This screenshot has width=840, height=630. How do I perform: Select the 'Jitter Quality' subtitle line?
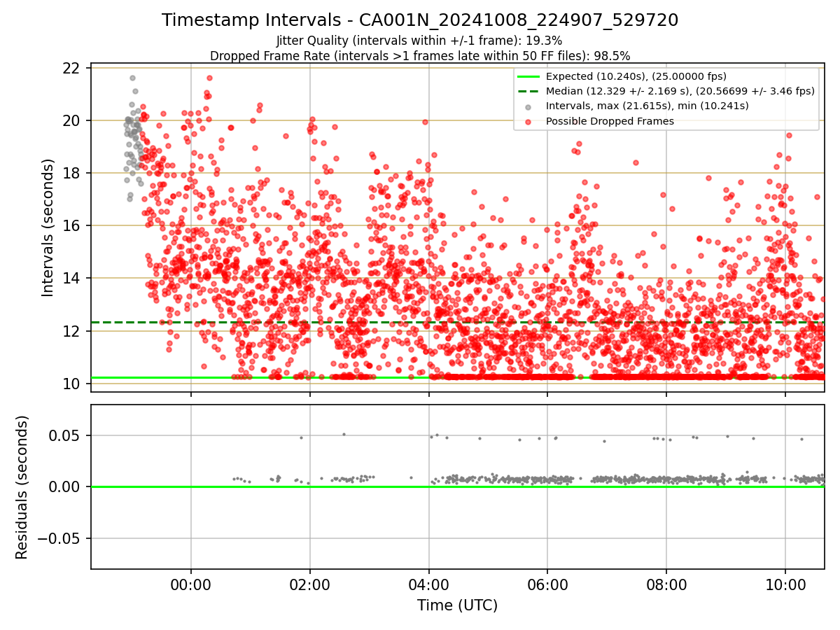[x=419, y=41]
